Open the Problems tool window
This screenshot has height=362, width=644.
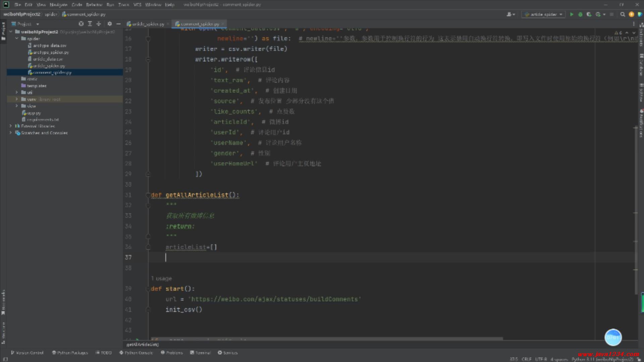click(x=172, y=353)
